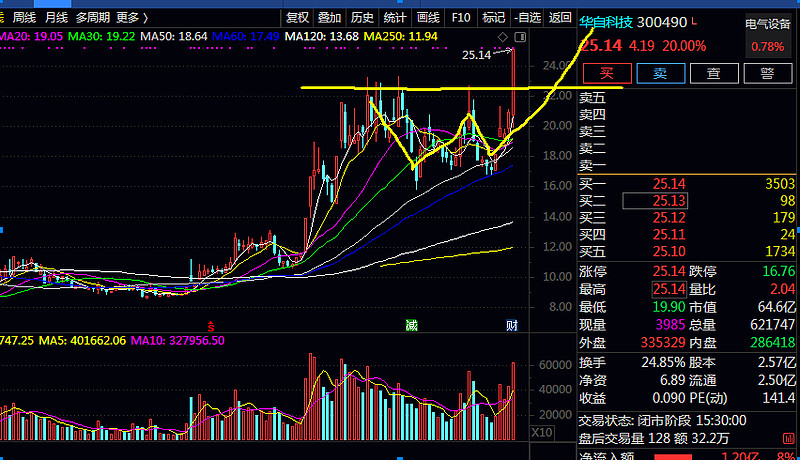Click volume MA10: 327956.50 label

point(178,341)
